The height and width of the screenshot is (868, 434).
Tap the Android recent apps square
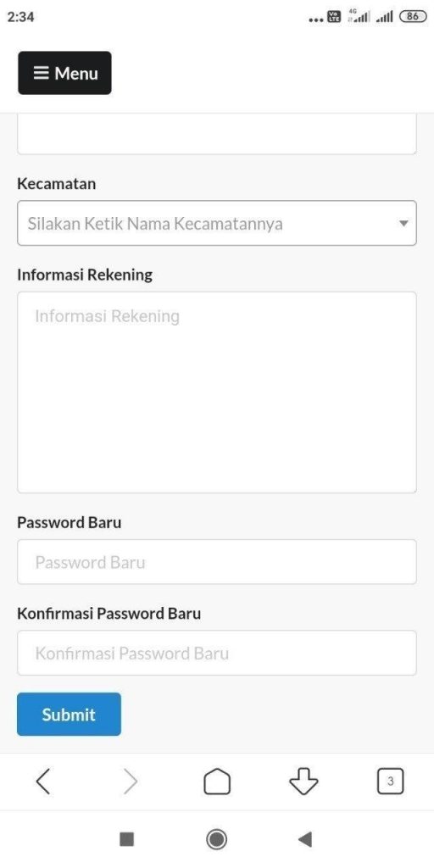127,839
